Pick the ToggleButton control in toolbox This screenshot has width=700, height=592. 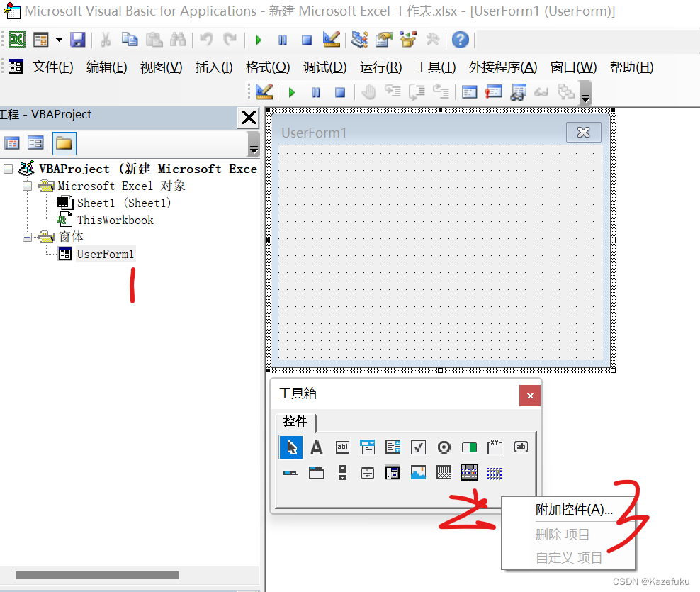coord(469,447)
